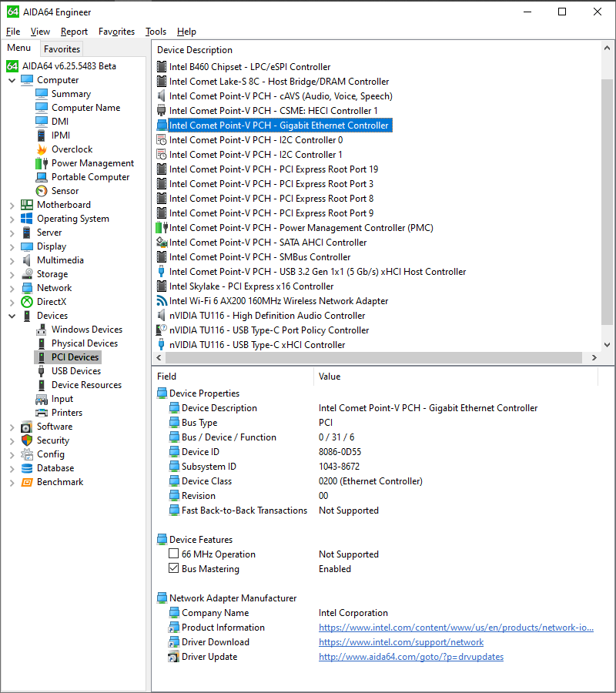Click the Motherboard icon in tree
The height and width of the screenshot is (693, 616).
[x=27, y=205]
